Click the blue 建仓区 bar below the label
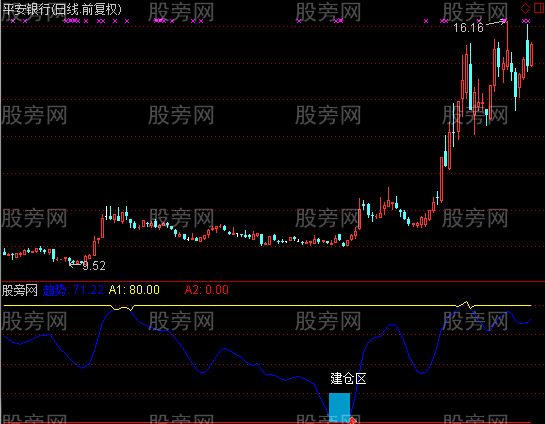This screenshot has height=424, width=545. click(x=340, y=407)
